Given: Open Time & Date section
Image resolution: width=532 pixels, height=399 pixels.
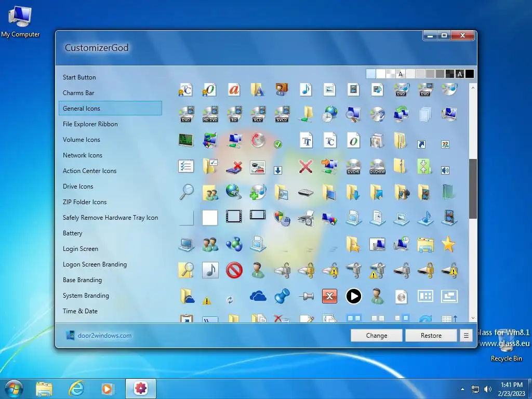Looking at the screenshot, I should point(80,311).
